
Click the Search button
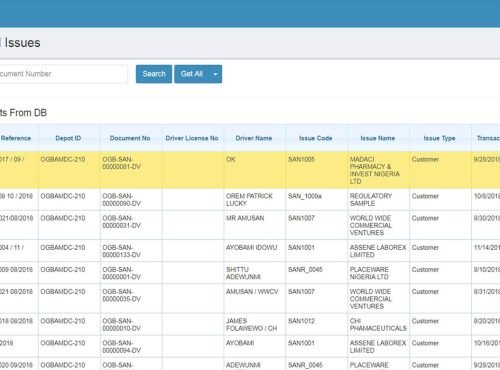click(154, 74)
